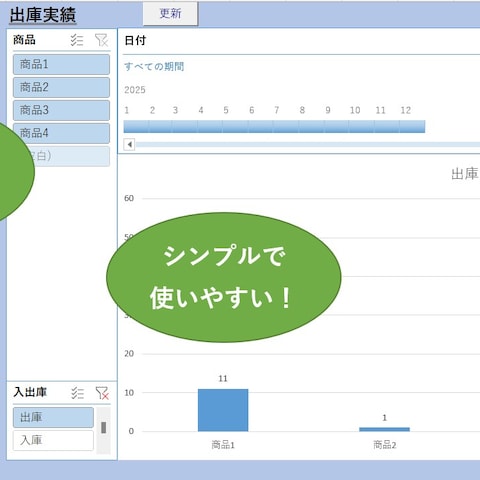Click the 商品 slicer header text
Screen dimensions: 480x480
pos(24,40)
